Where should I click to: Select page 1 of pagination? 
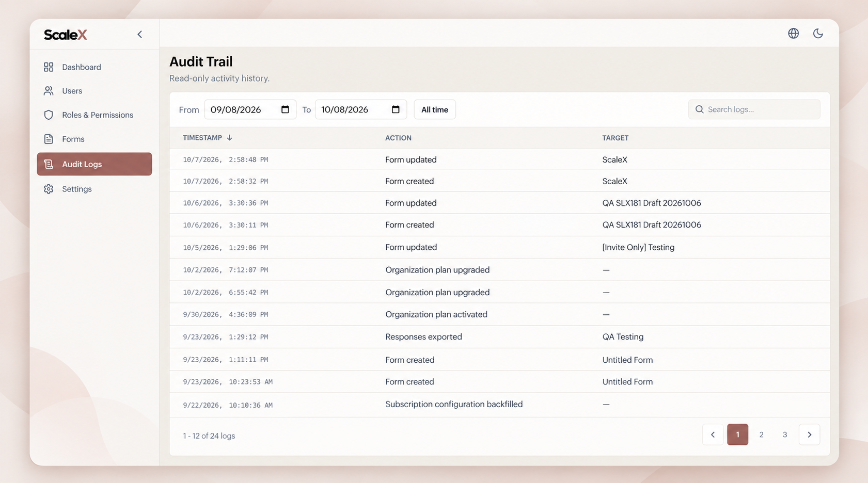(737, 434)
